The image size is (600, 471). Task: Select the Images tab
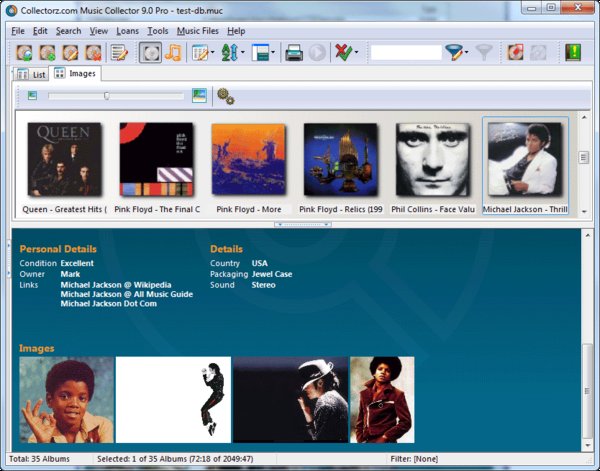click(75, 73)
